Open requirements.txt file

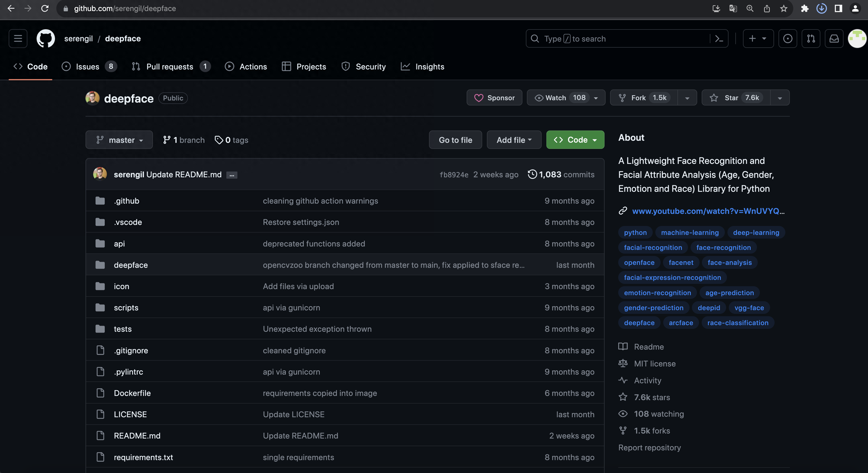(x=143, y=457)
